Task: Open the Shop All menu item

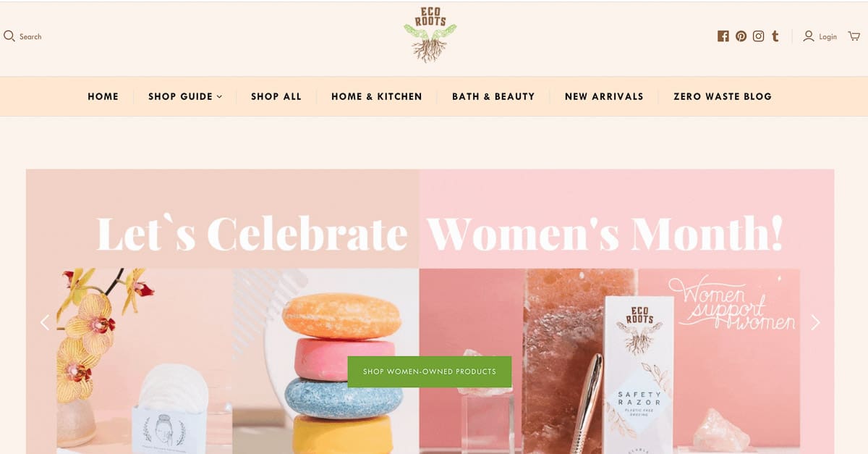Action: pos(276,96)
